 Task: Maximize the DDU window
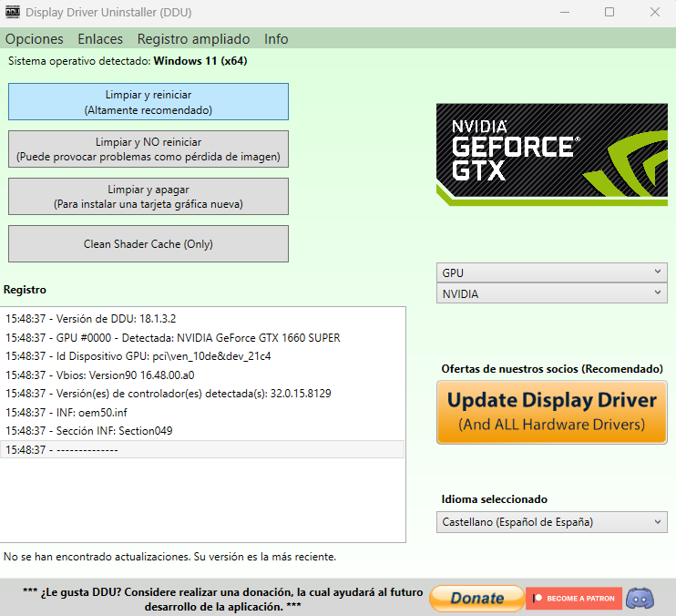[609, 13]
